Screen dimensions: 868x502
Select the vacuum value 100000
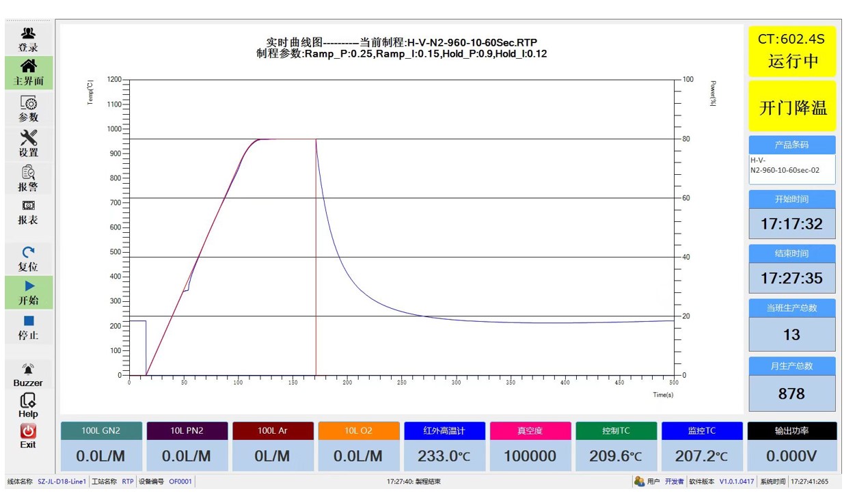click(x=530, y=456)
